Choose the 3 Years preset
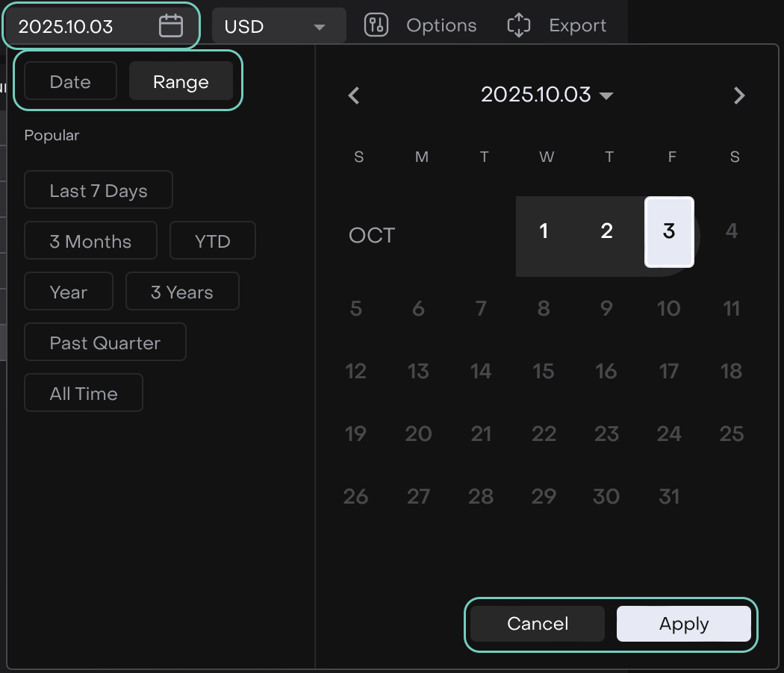Screen dimensions: 784x673 click(x=182, y=292)
